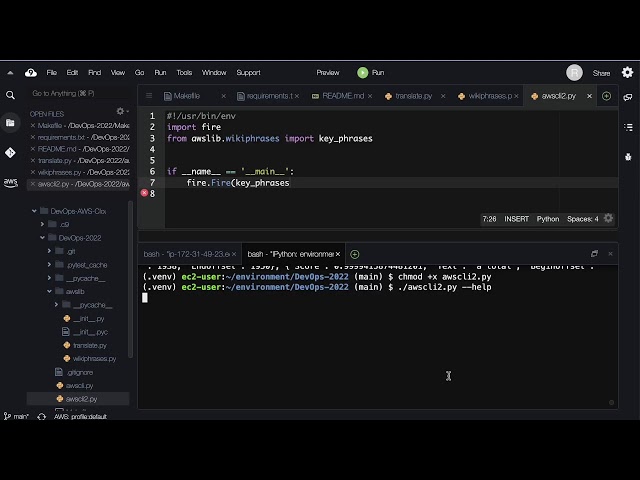640x480 pixels.
Task: Open the Collaborate chat icon
Action: tap(628, 97)
